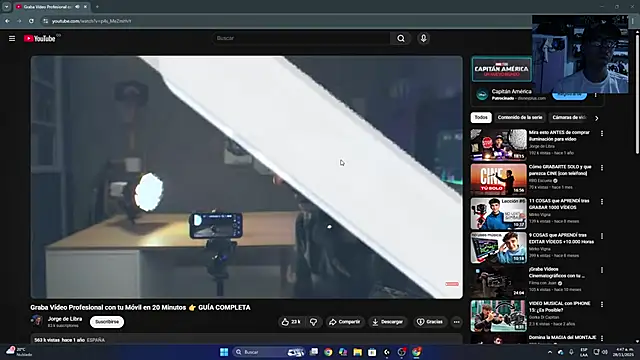The image size is (640, 360).
Task: Select 'Contenido de la serie' chip
Action: pyautogui.click(x=520, y=118)
